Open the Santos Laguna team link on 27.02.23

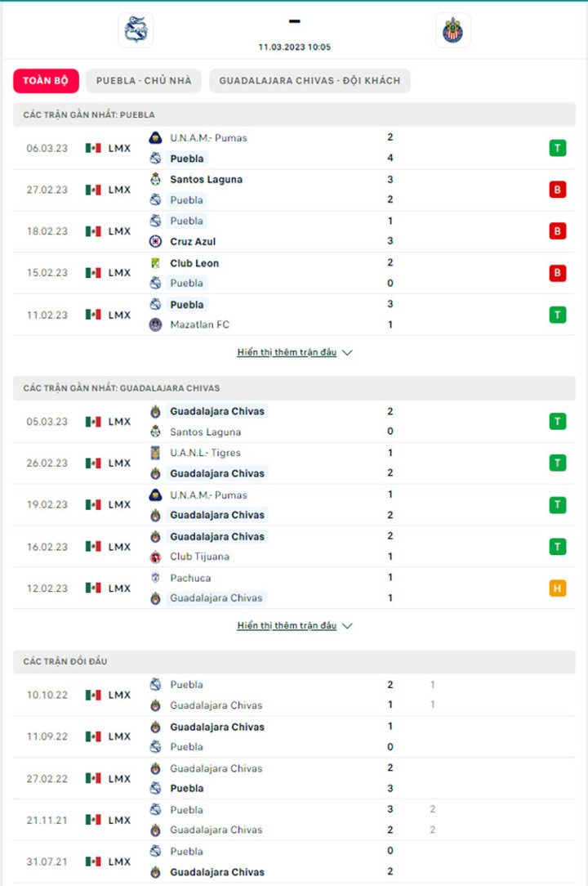click(206, 179)
